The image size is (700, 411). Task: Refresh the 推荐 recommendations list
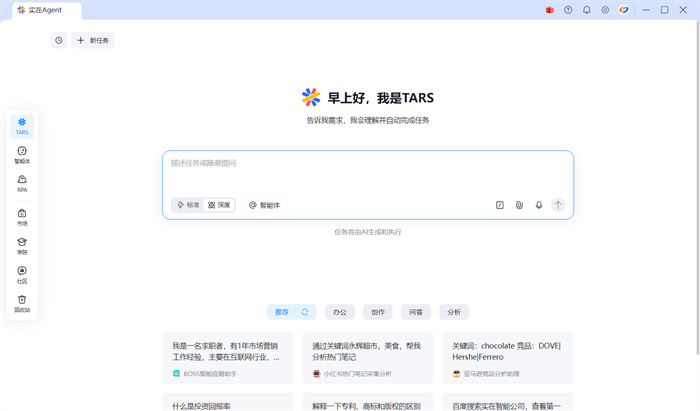click(305, 312)
